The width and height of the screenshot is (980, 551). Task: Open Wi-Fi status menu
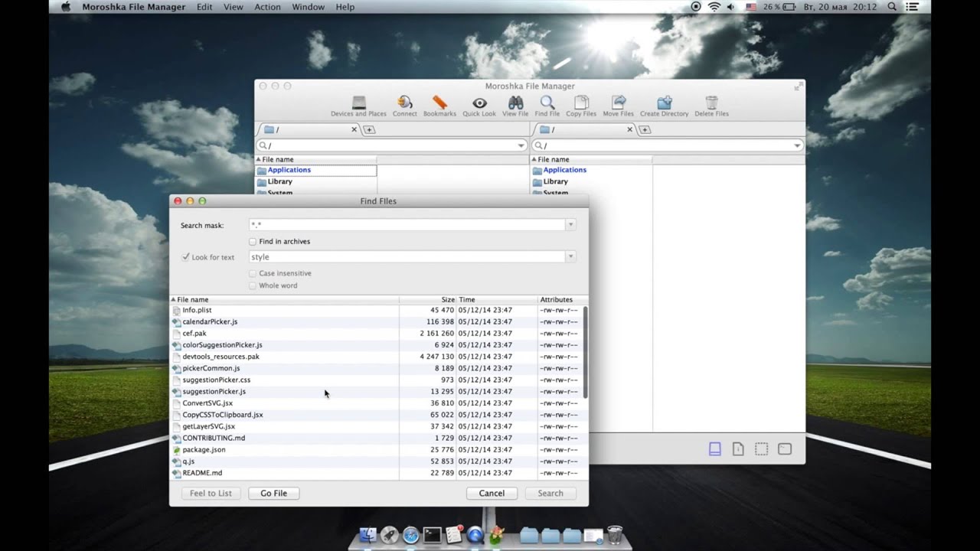pyautogui.click(x=714, y=7)
